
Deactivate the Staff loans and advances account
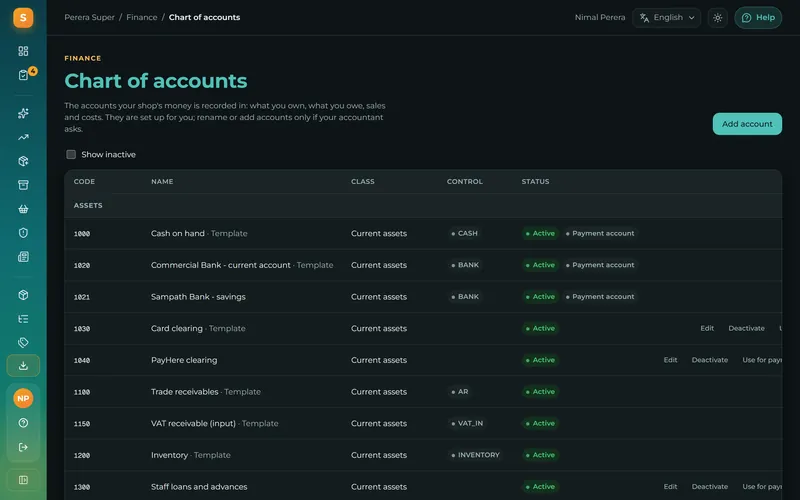[x=709, y=487]
